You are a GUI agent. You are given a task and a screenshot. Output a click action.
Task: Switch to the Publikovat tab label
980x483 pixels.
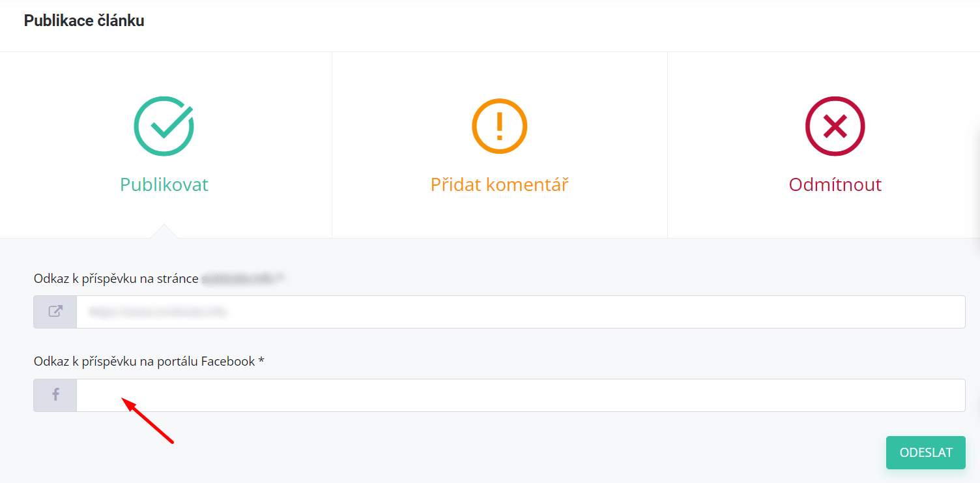point(164,184)
